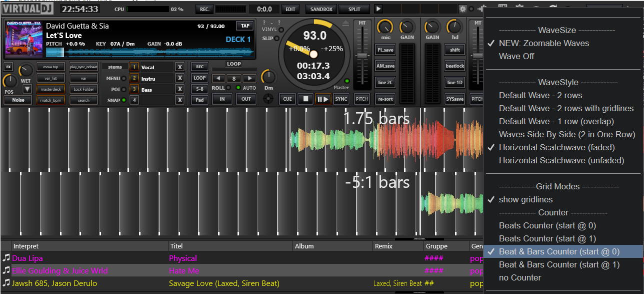Click the X next to Bass stem
The width and height of the screenshot is (644, 294).
(x=180, y=89)
